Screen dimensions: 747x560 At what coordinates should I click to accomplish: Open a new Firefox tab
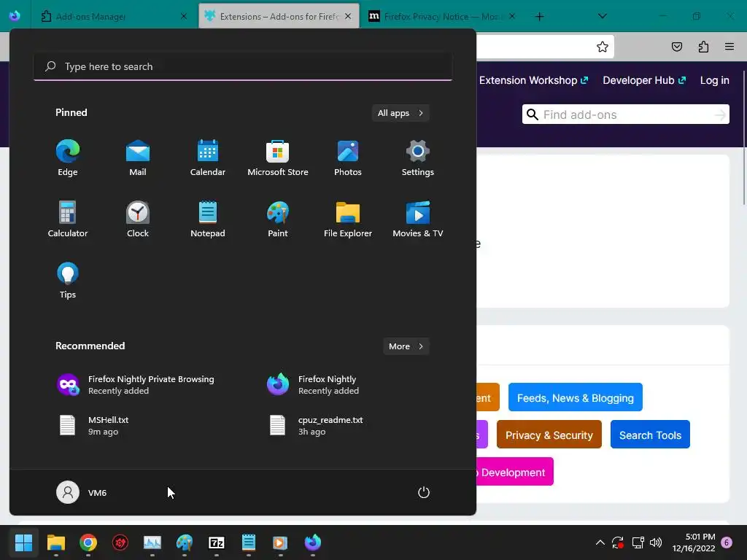coord(539,17)
